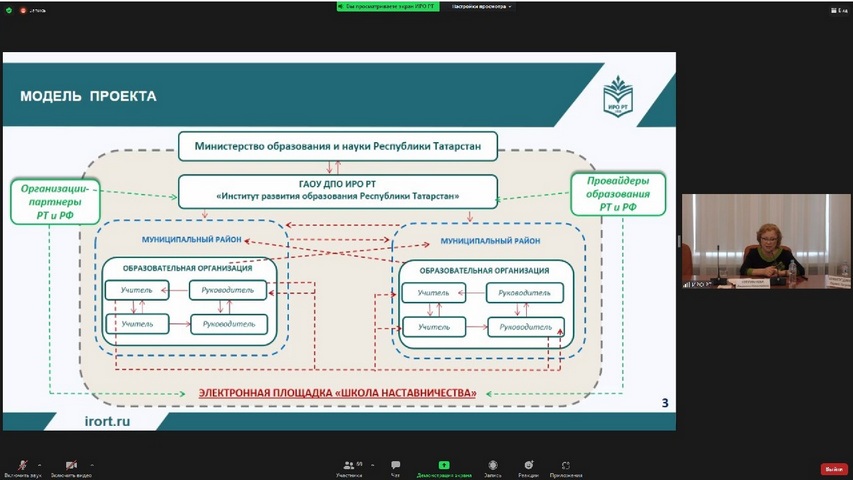Change layout with the View button
853x480 pixels.
tap(839, 10)
